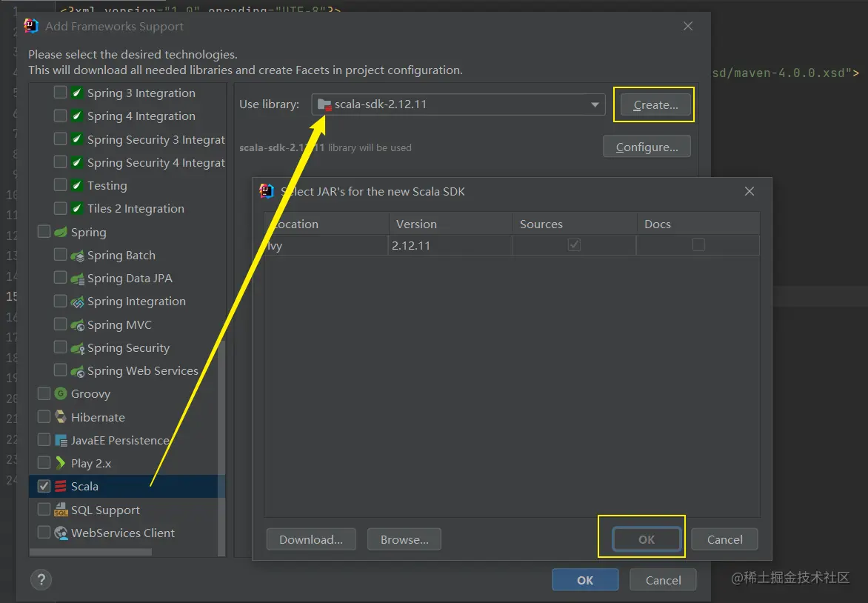Click the Spring Batch icon

78,256
